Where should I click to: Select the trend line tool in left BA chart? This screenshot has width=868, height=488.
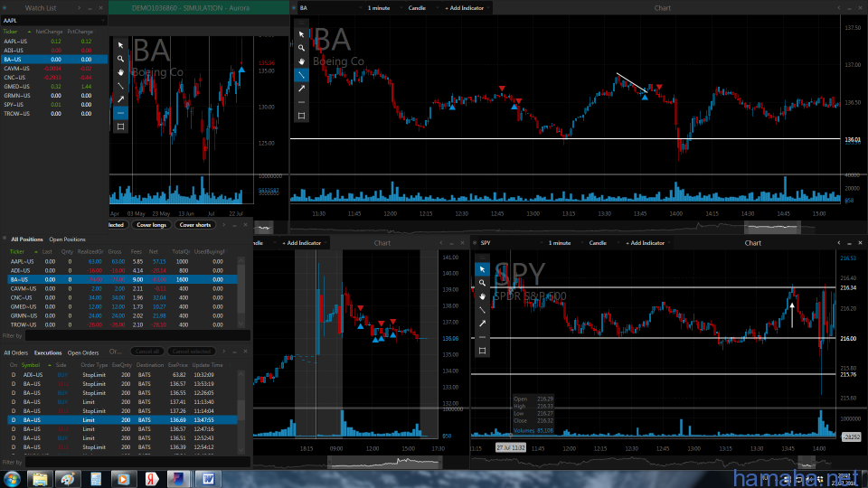point(120,86)
